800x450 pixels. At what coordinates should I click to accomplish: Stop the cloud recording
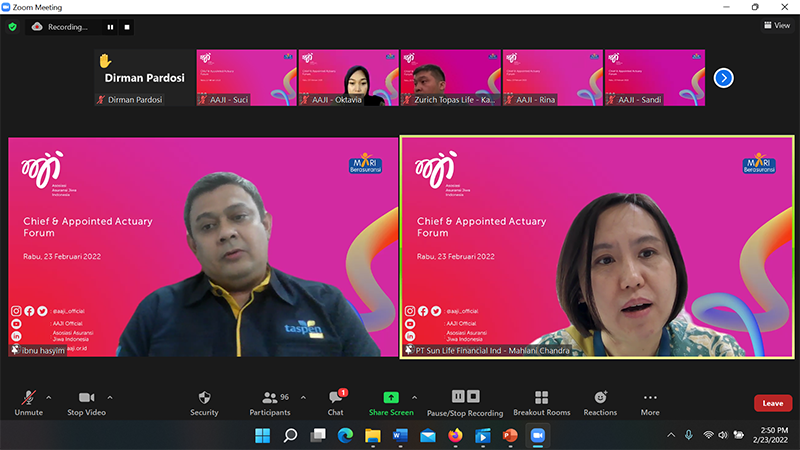point(127,27)
